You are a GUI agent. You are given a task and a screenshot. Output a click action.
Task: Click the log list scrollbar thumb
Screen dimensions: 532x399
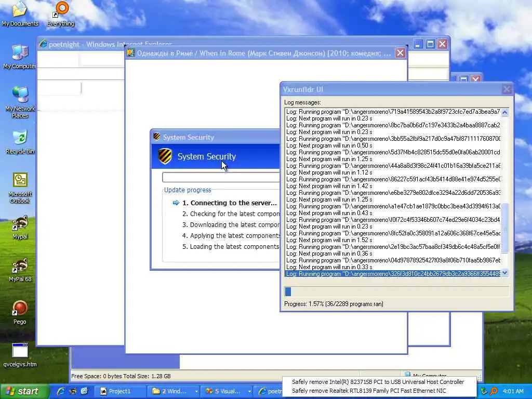(x=505, y=228)
